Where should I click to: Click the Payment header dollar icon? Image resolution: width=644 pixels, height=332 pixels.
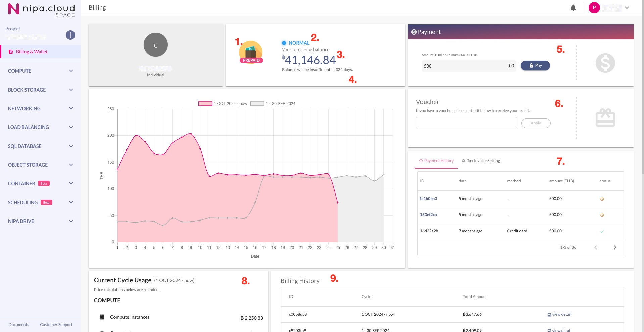click(x=414, y=32)
